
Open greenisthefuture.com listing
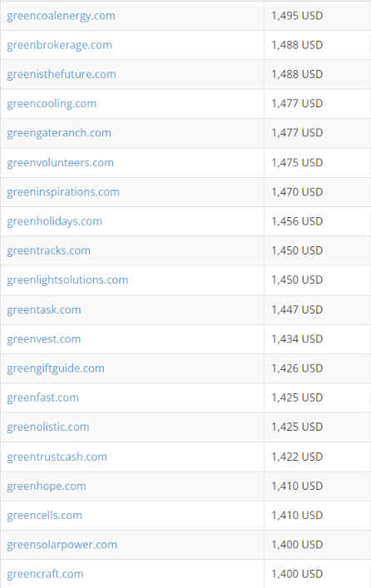click(x=62, y=74)
